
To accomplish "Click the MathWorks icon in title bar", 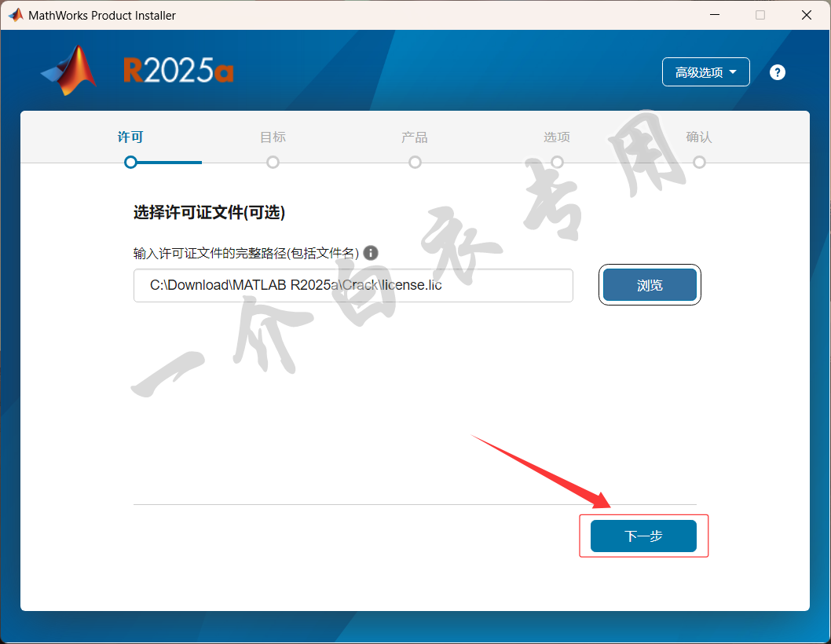I will tap(16, 15).
